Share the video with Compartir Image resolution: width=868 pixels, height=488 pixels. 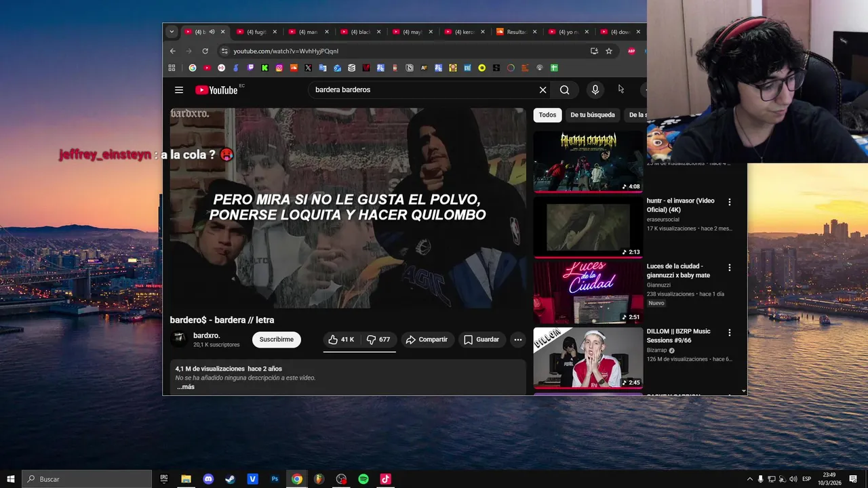coord(427,340)
